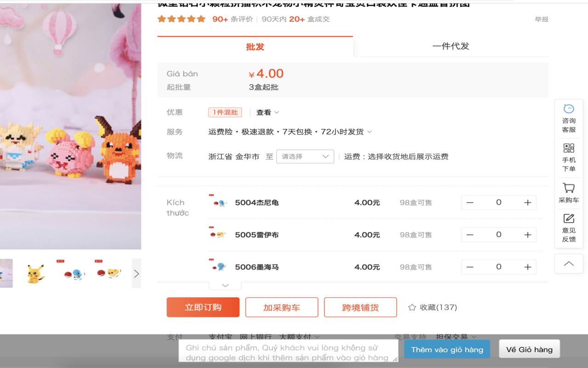
Task: Click the 意见反馈 feedback icon
Action: (x=569, y=228)
